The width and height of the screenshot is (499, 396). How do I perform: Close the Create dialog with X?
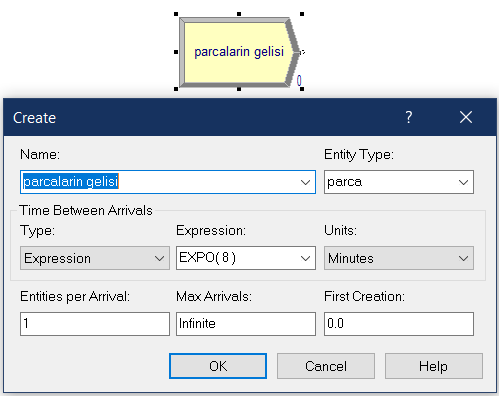coord(466,117)
